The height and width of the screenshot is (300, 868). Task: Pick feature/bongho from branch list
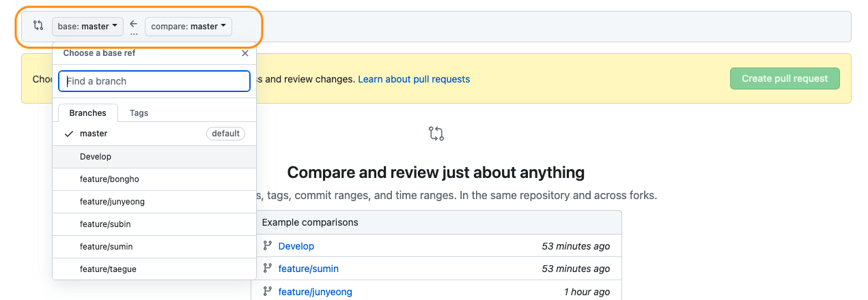(x=109, y=179)
